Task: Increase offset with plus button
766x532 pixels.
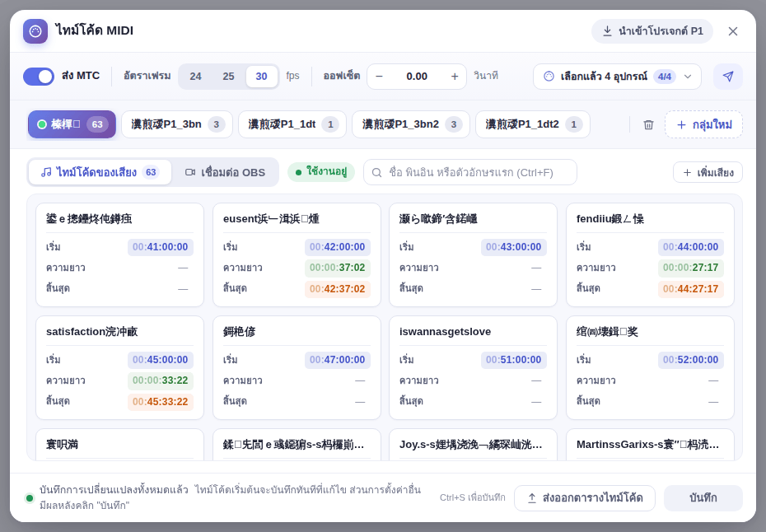Action: click(455, 77)
